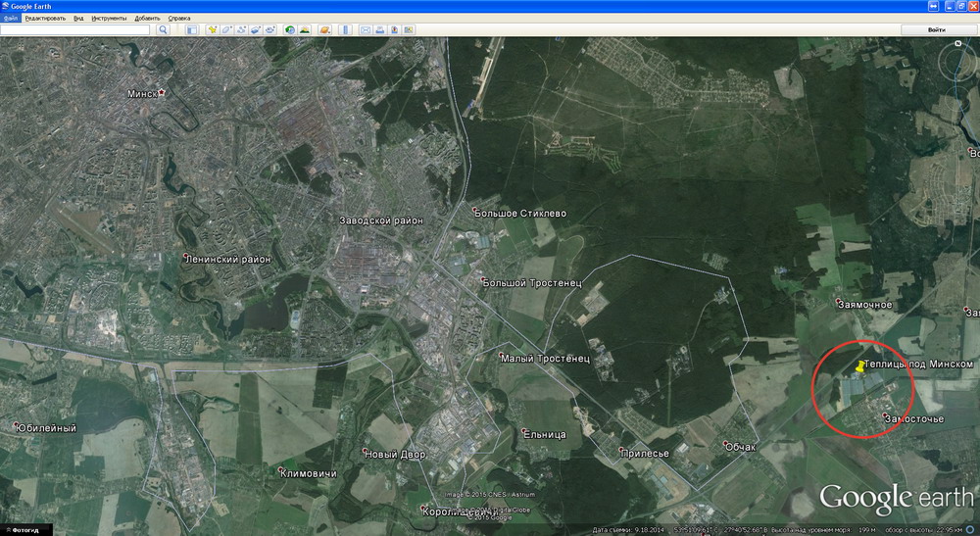Select the Add Path tool

241,29
